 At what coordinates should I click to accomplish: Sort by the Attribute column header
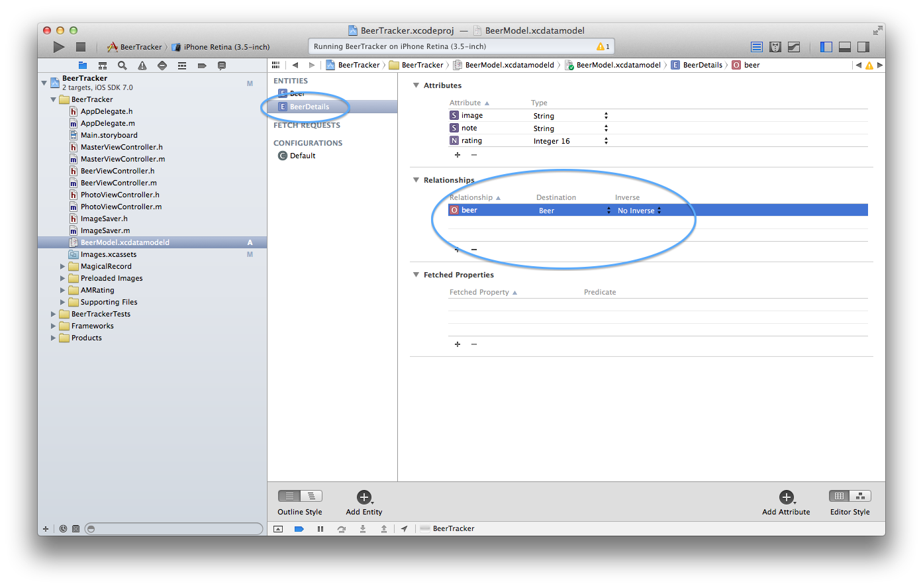[x=469, y=103]
